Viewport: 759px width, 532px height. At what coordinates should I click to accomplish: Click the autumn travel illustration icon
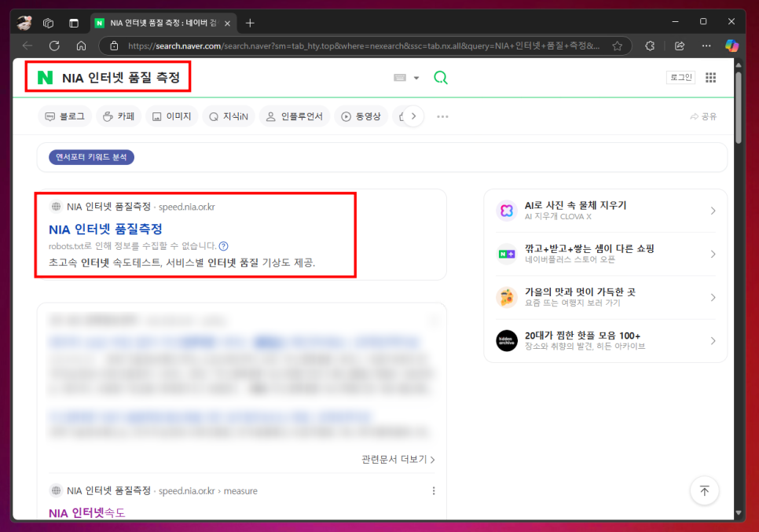click(x=507, y=297)
